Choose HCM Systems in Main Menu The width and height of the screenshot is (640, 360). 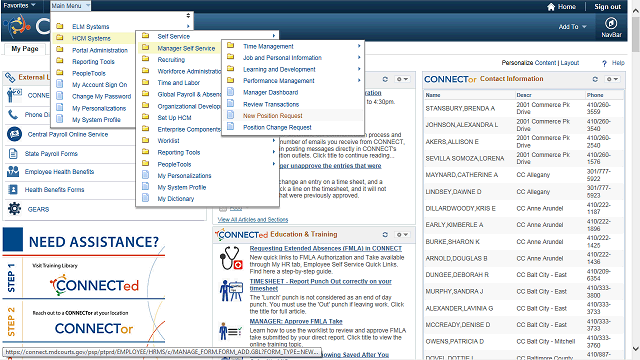coord(91,38)
